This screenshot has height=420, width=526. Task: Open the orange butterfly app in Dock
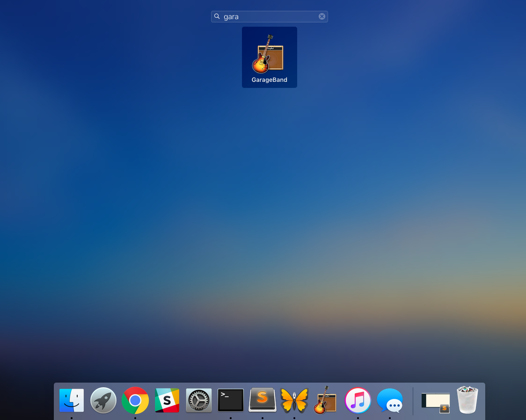point(294,400)
